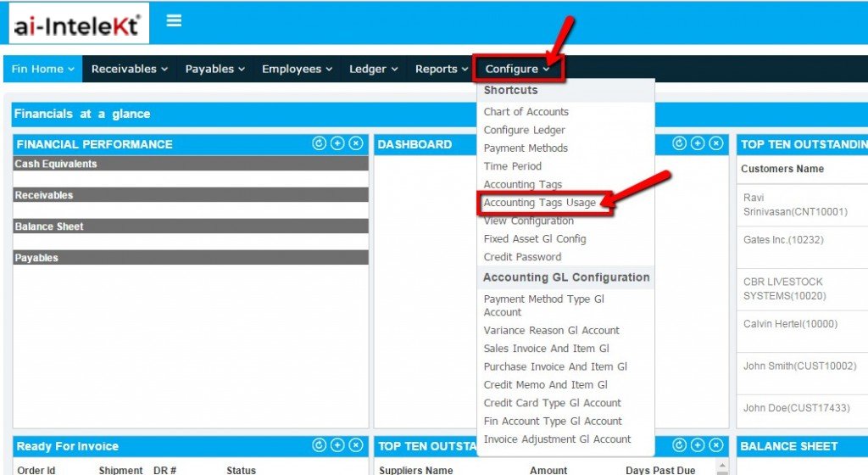
Task: Click the Amount column header
Action: [x=548, y=470]
